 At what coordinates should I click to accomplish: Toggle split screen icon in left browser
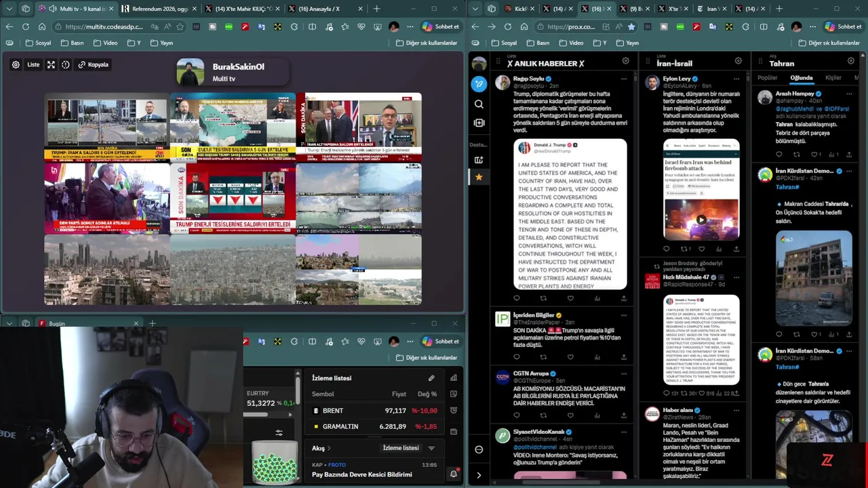click(312, 26)
